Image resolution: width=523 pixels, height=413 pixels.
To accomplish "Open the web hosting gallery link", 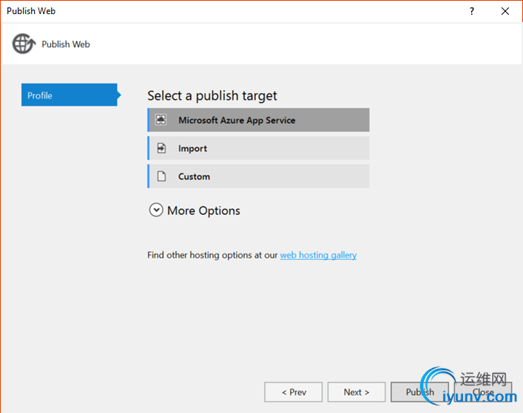I will pyautogui.click(x=318, y=255).
